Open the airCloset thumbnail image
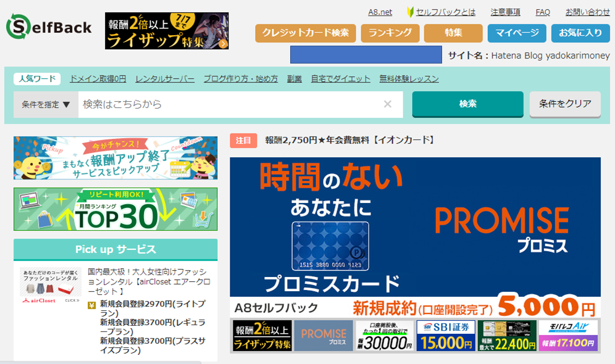Viewport: 615px width, 364px height. click(x=50, y=286)
